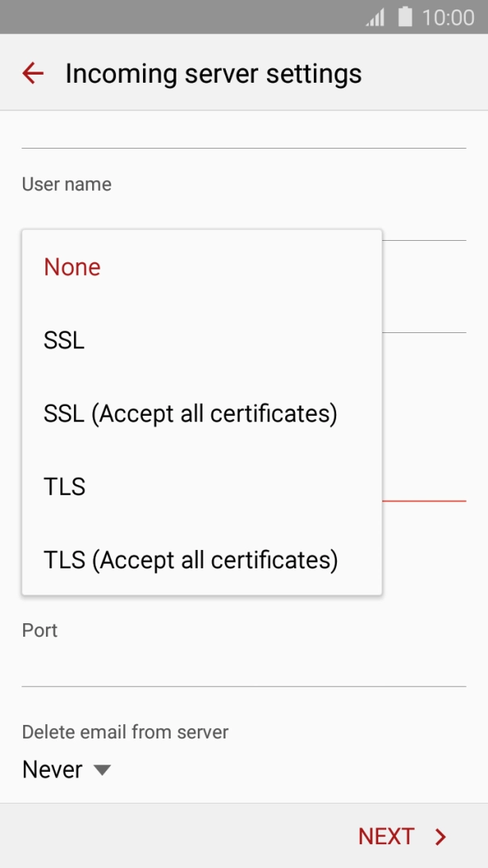Open the "Delete email from server" dropdown
488x868 pixels.
(x=67, y=769)
